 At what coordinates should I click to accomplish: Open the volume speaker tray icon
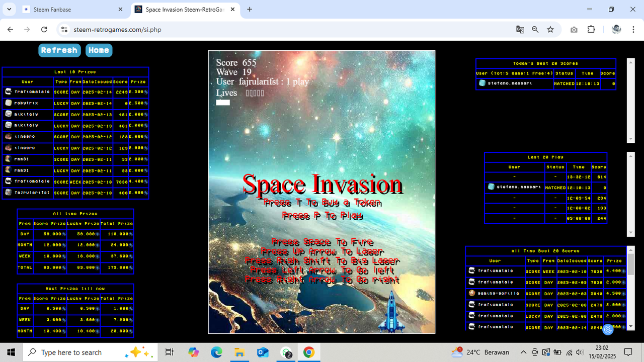pyautogui.click(x=580, y=352)
